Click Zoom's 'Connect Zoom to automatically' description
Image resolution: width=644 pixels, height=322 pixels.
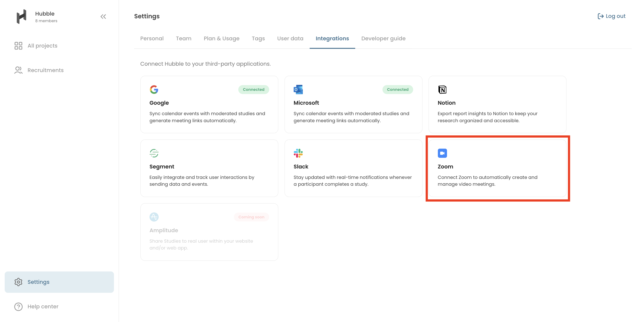[x=487, y=181]
